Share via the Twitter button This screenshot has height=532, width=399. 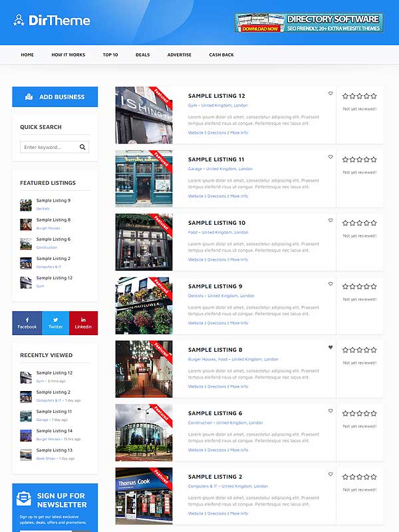(x=56, y=323)
